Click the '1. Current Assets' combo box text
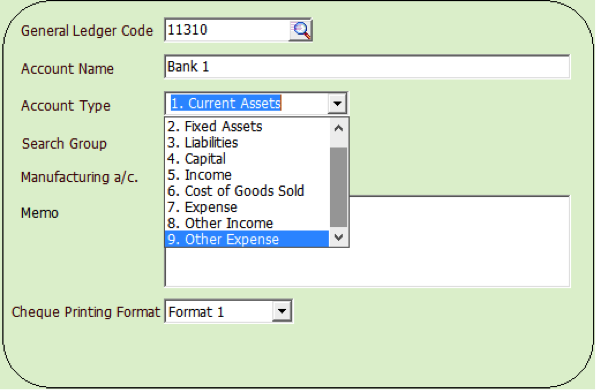The image size is (596, 390). 226,103
